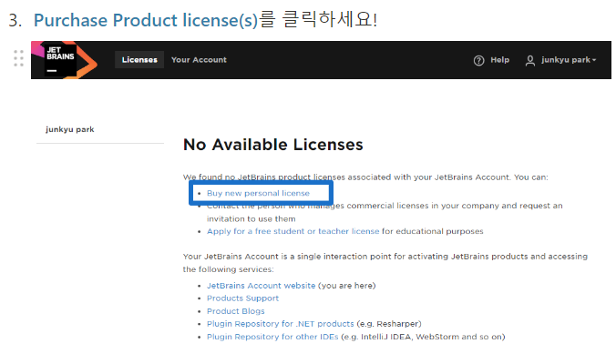616x364 pixels.
Task: Click the dotted drag handle icon
Action: (18, 58)
